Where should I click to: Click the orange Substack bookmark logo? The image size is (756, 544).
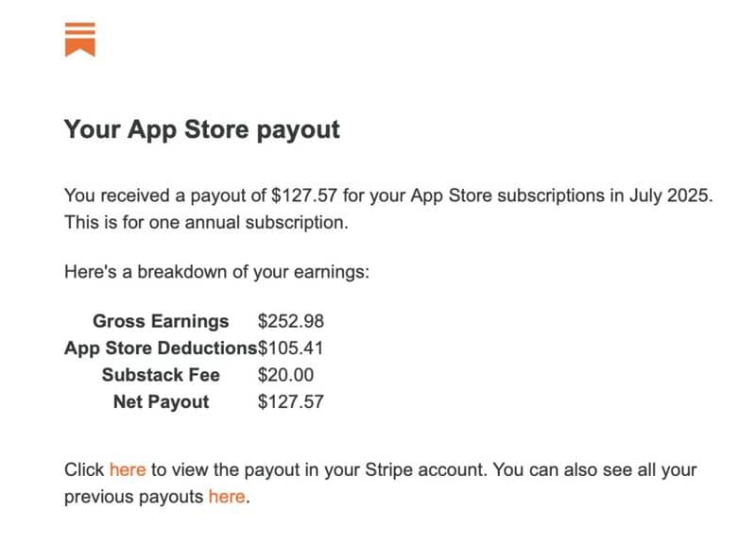[x=80, y=39]
